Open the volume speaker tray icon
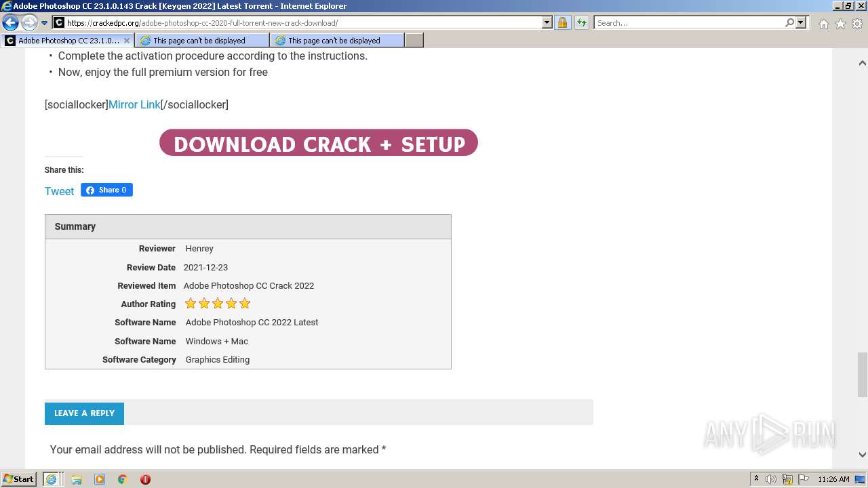 (x=771, y=479)
